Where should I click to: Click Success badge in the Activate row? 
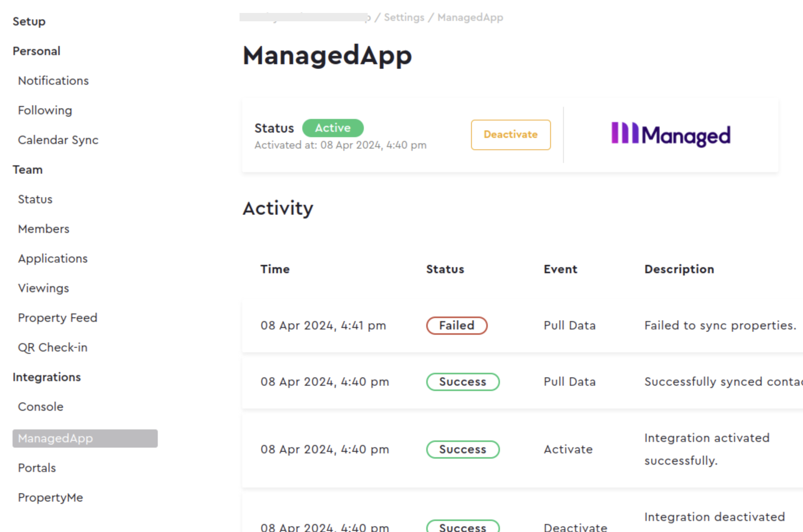click(x=463, y=450)
